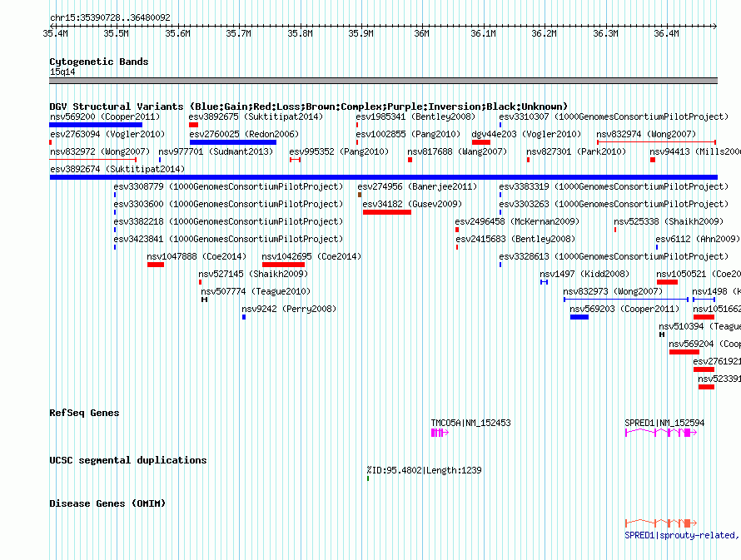Select the dgv44e203 (Vogler2010) red bar
This screenshot has height=560, width=741.
coord(481,142)
